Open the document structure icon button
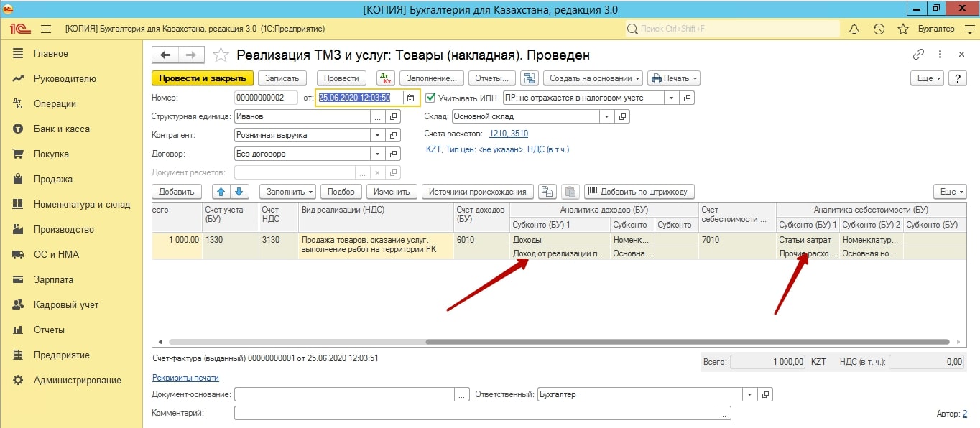The image size is (980, 428). tap(529, 78)
